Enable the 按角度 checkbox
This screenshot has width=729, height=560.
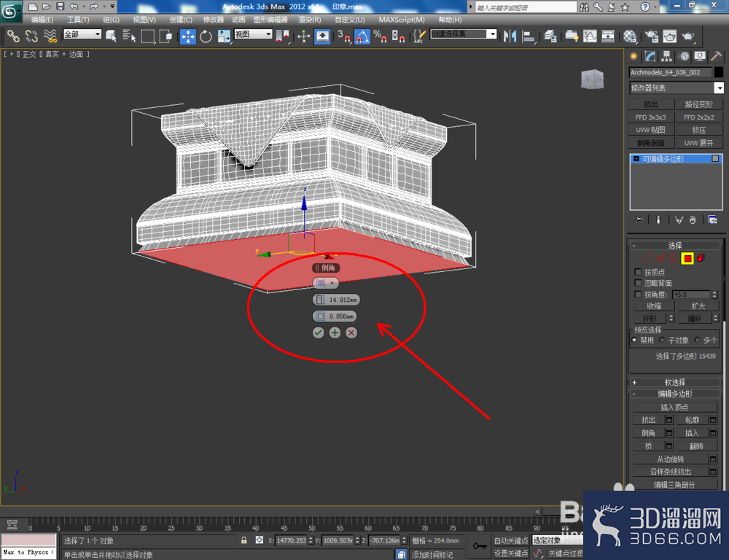click(638, 294)
